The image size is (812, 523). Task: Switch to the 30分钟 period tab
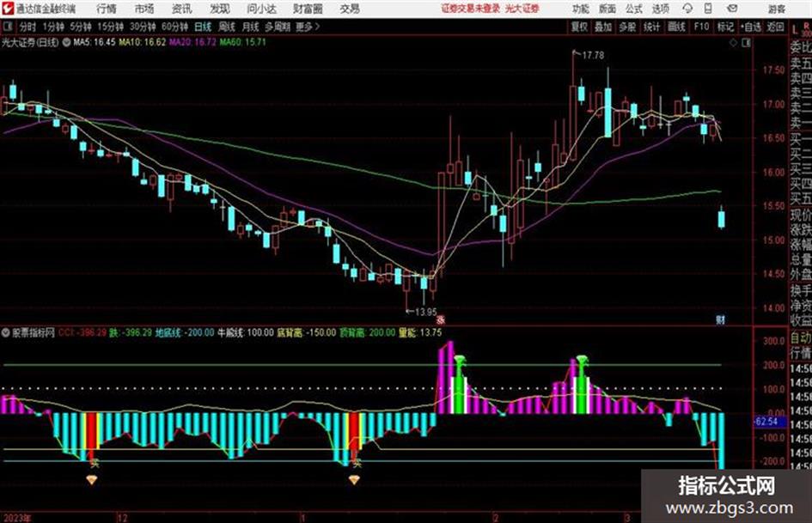(x=143, y=27)
